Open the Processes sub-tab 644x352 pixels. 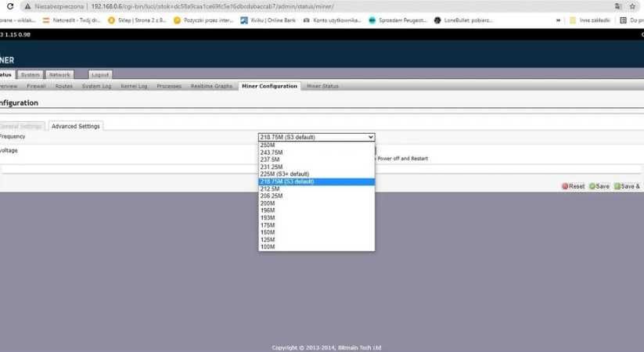tap(169, 86)
